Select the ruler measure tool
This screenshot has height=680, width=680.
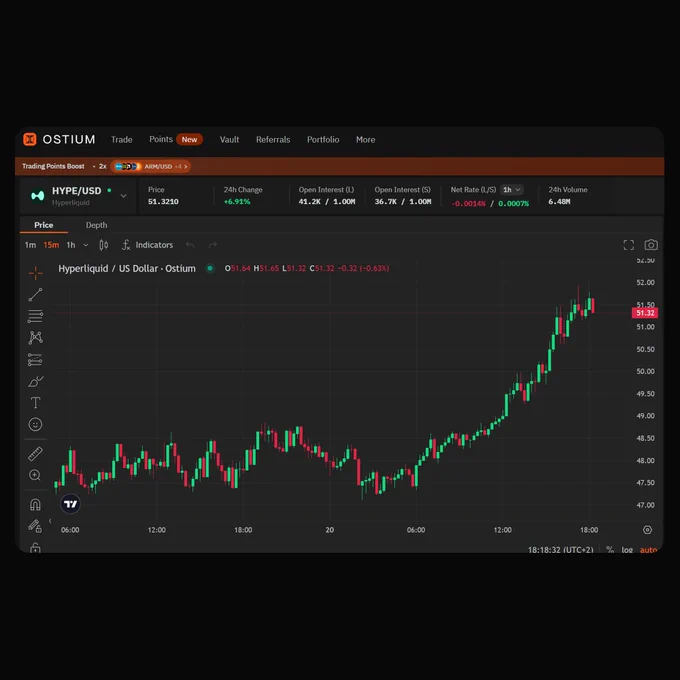[x=36, y=454]
